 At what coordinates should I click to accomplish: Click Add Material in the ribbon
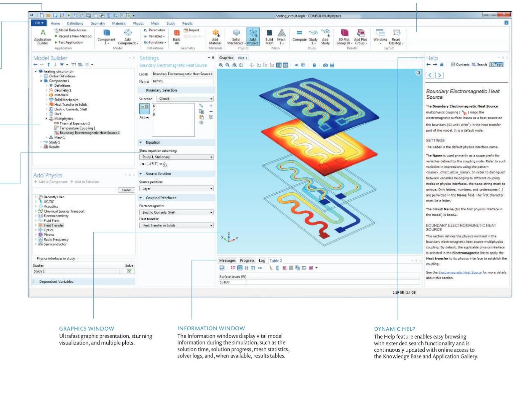coord(215,37)
